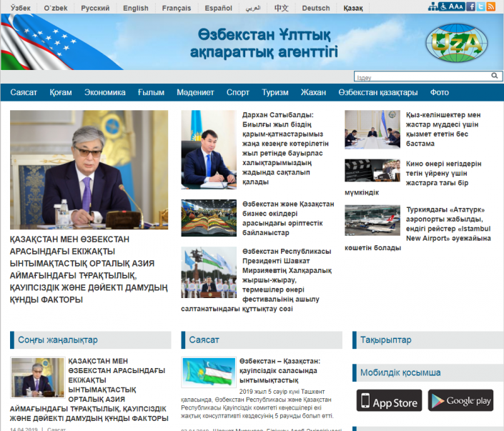The height and width of the screenshot is (431, 504).
Task: Click the Өзбекстан Ұлттық ақпараттық агенттігі banner title
Action: [264, 43]
